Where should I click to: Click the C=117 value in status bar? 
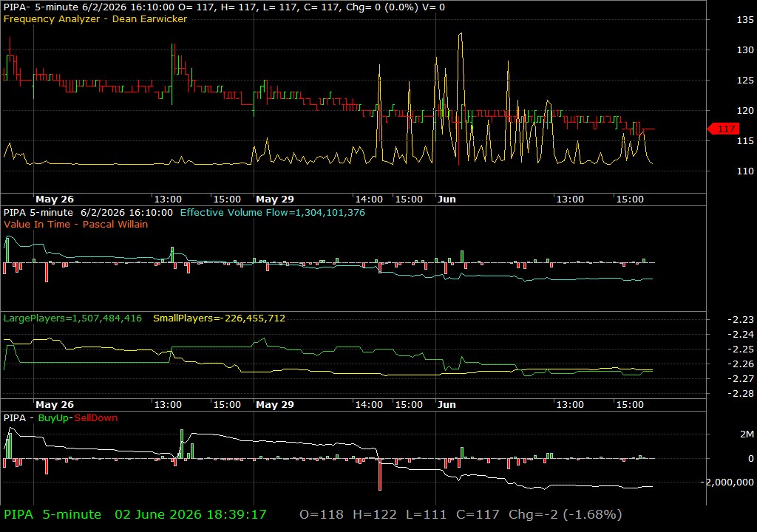tap(478, 514)
